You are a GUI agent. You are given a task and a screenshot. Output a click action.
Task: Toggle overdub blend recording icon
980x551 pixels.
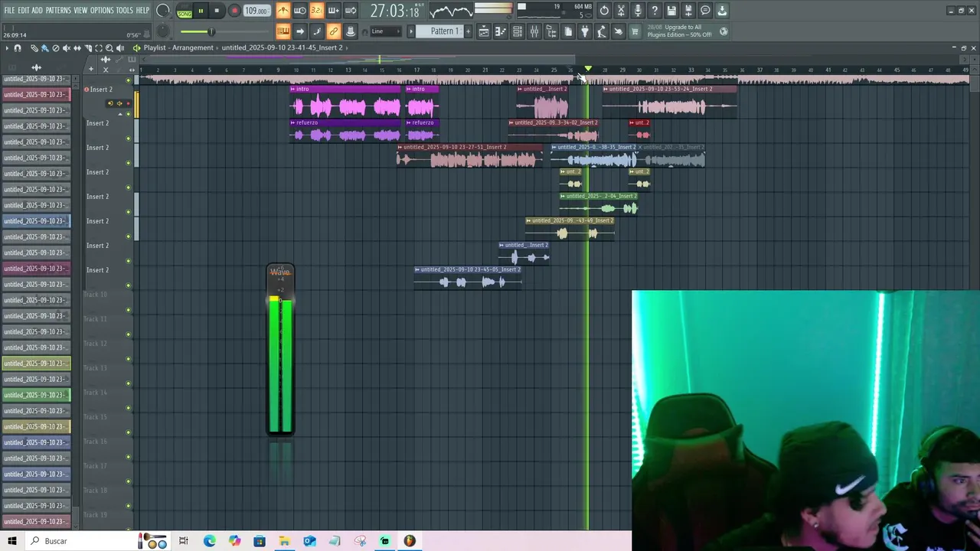tap(333, 11)
